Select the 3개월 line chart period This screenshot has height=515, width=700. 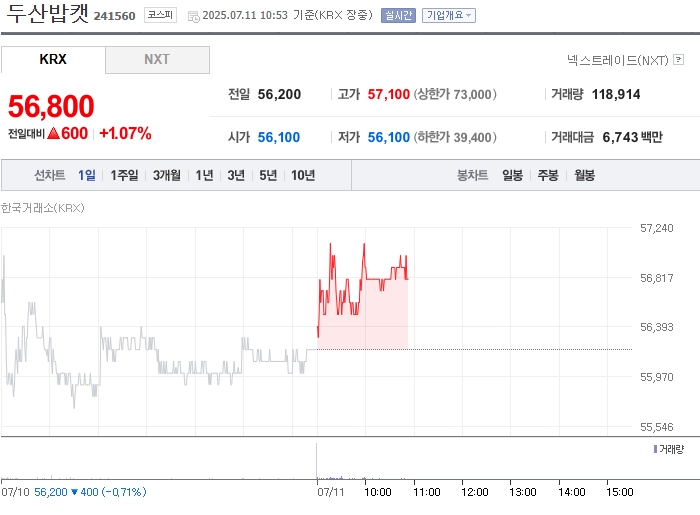click(167, 175)
